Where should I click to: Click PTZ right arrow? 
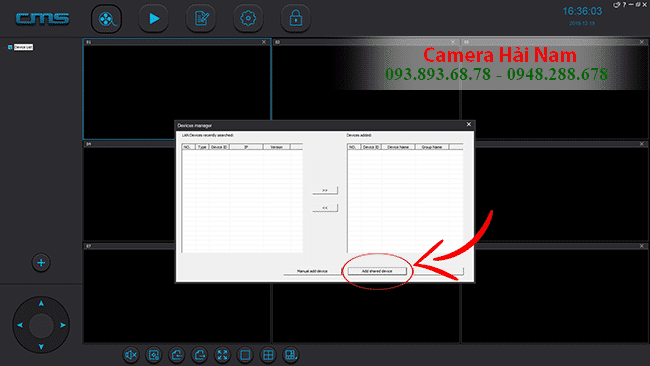click(63, 325)
